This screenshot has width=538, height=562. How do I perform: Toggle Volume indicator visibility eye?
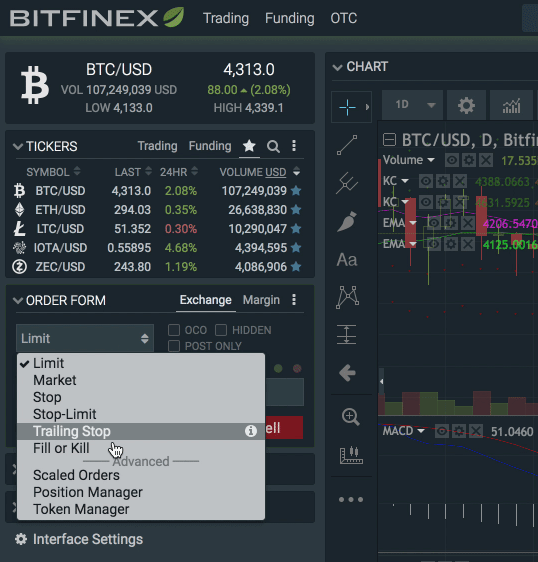click(x=452, y=160)
